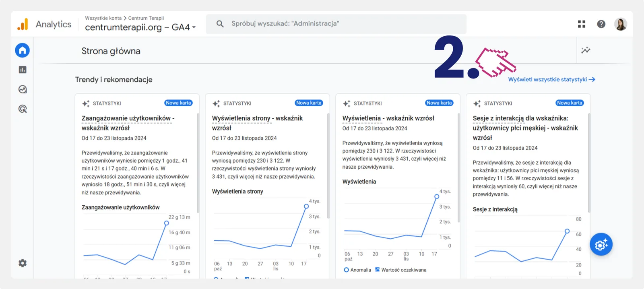Click the magnifier icon in search bar
Image resolution: width=644 pixels, height=289 pixels.
pyautogui.click(x=220, y=24)
